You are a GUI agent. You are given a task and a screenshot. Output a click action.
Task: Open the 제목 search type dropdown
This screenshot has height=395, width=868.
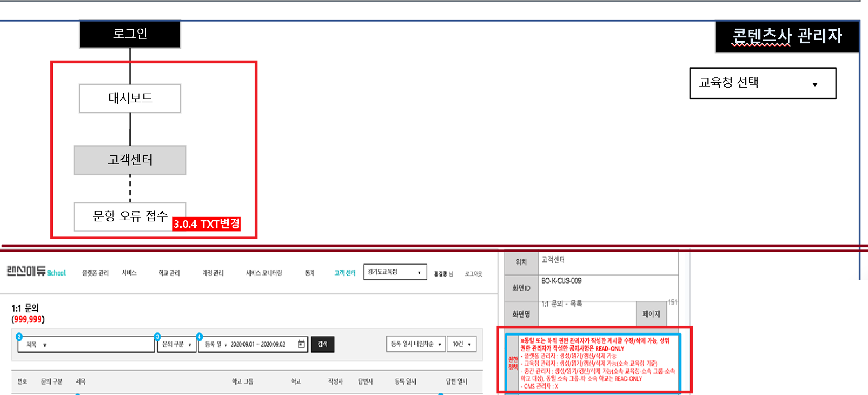pos(37,345)
